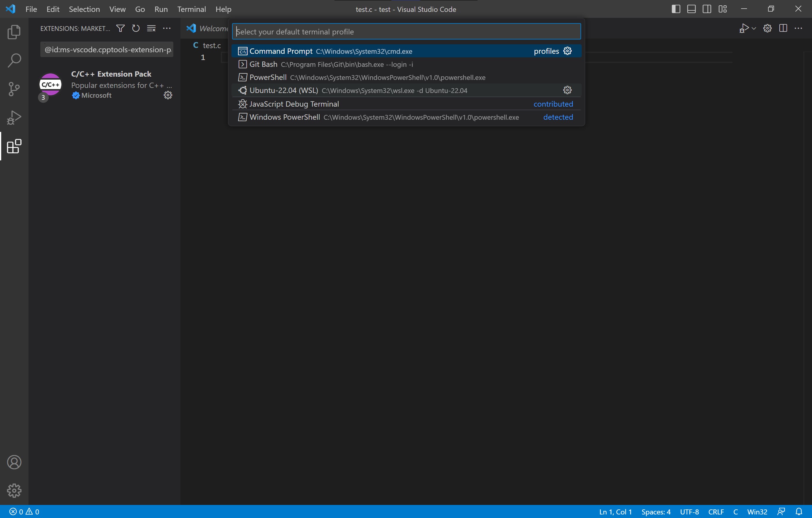Clear extensions search results
Image resolution: width=812 pixels, height=518 pixels.
coord(151,28)
